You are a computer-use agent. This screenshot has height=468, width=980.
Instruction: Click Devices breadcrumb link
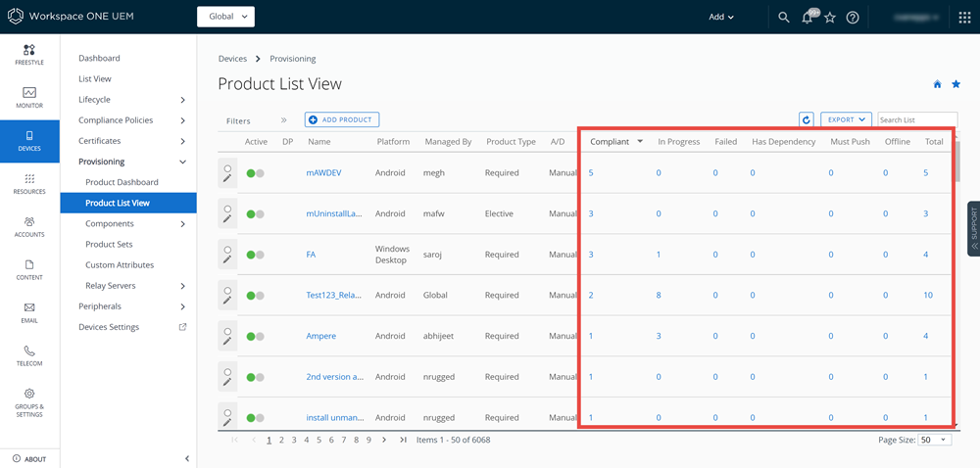coord(232,59)
